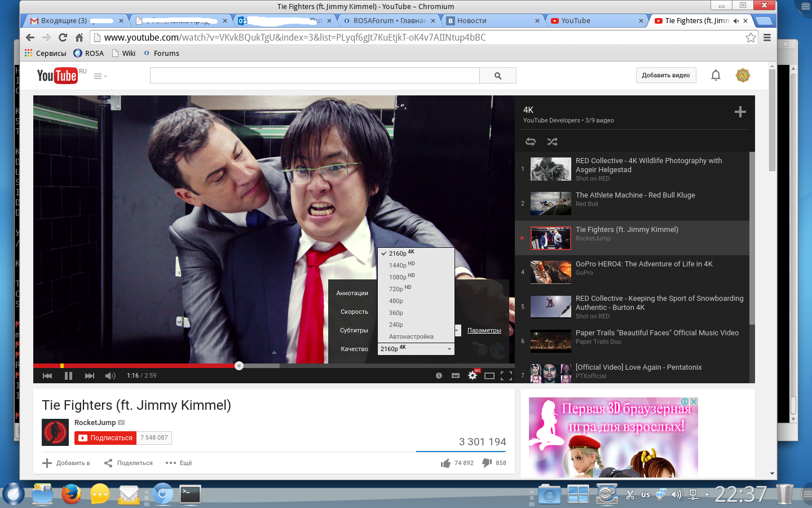Switch to the Входящие Gmail tab
This screenshot has width=812, height=508.
coord(76,21)
